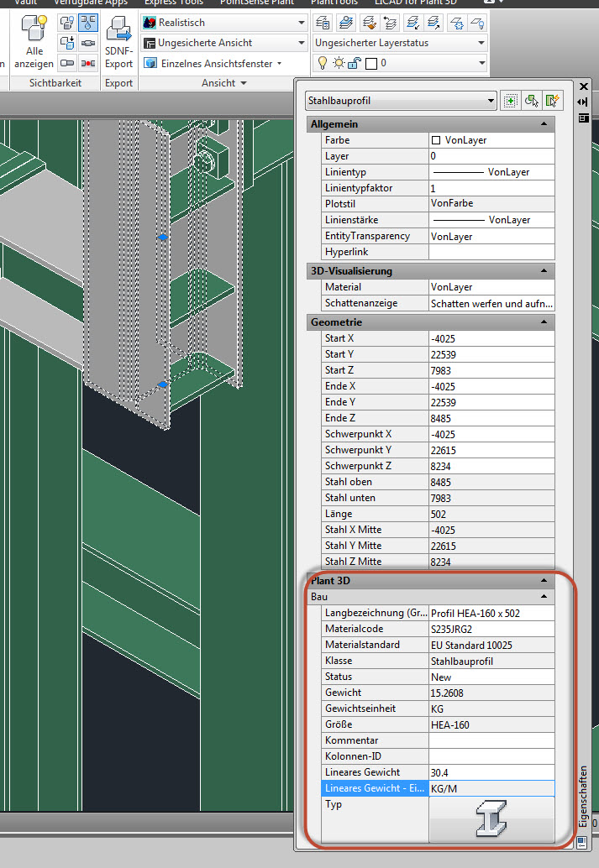Viewport: 599px width, 868px height.
Task: Select the Express Tools ribbon tab
Action: point(173,3)
